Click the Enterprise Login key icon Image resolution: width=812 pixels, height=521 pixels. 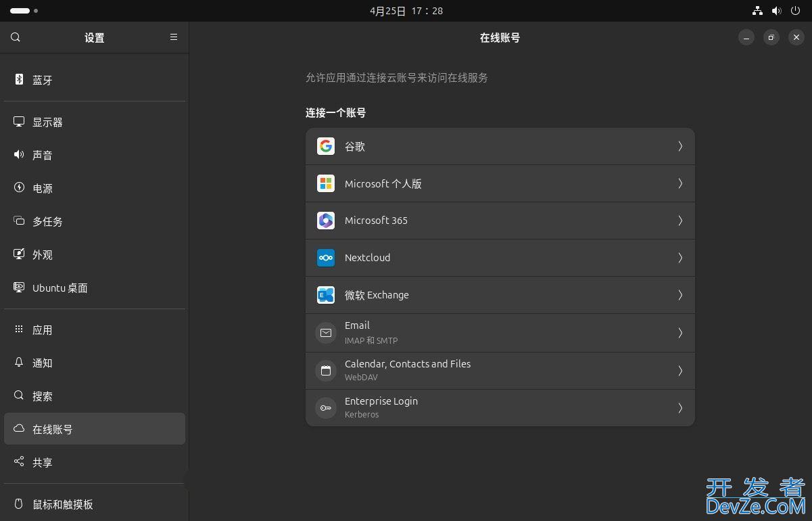pyautogui.click(x=326, y=408)
